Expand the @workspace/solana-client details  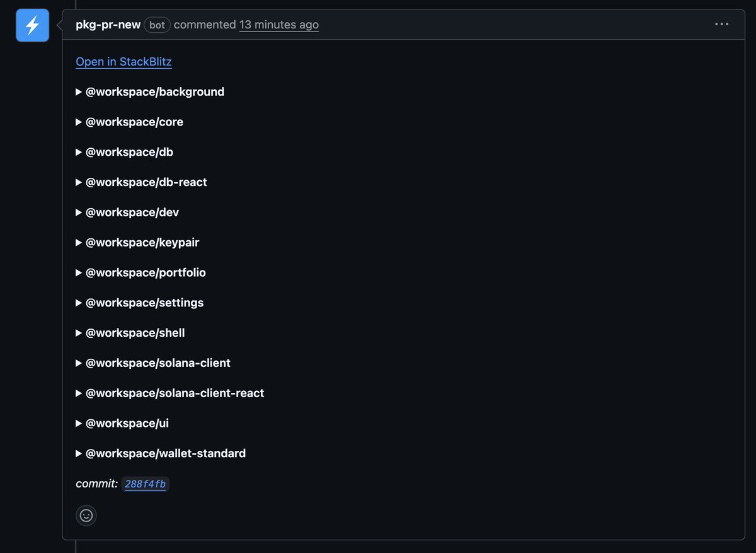153,363
